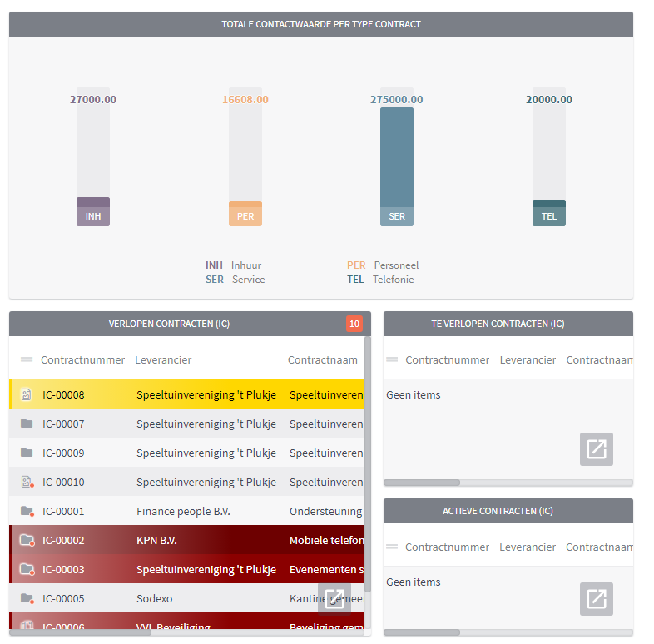Image resolution: width=654 pixels, height=644 pixels.
Task: Open column menu in Actieve Contracten grid
Action: click(392, 547)
